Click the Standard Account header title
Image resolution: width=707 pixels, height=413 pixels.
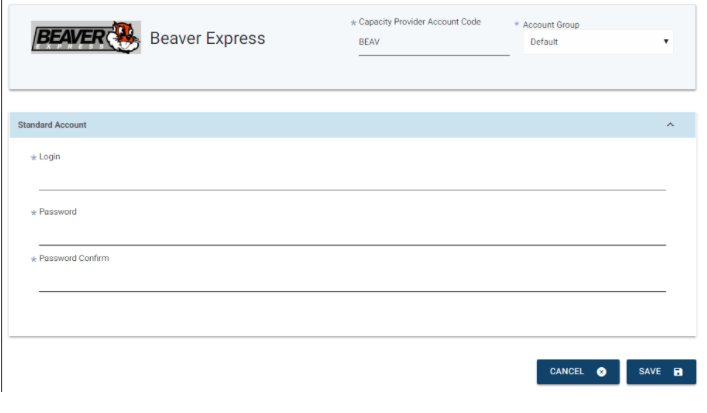52,125
